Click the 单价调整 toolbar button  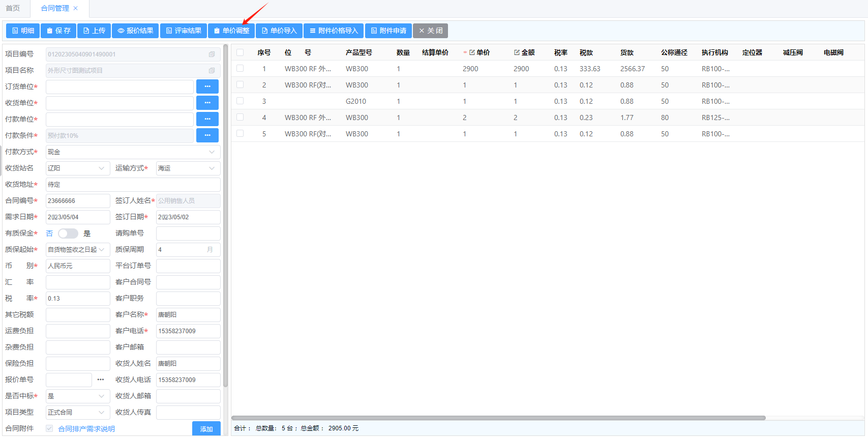[231, 31]
